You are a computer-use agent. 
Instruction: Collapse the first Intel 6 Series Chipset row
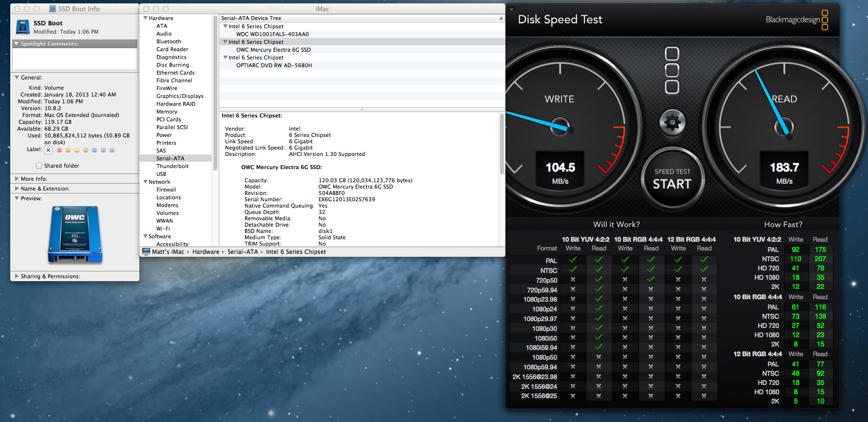225,26
